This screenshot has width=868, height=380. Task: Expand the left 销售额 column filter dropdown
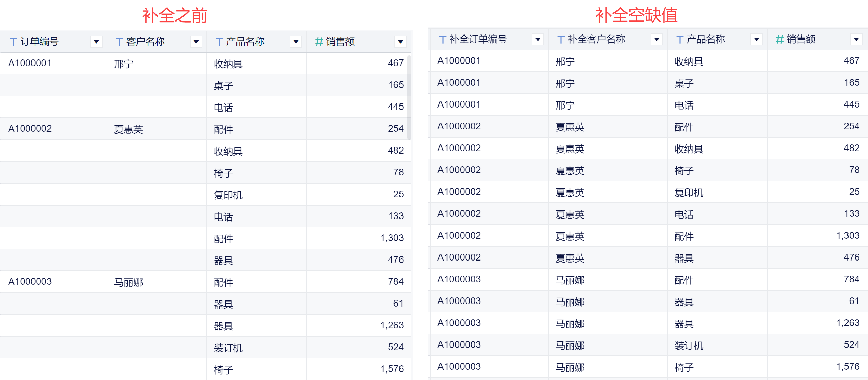pyautogui.click(x=400, y=42)
